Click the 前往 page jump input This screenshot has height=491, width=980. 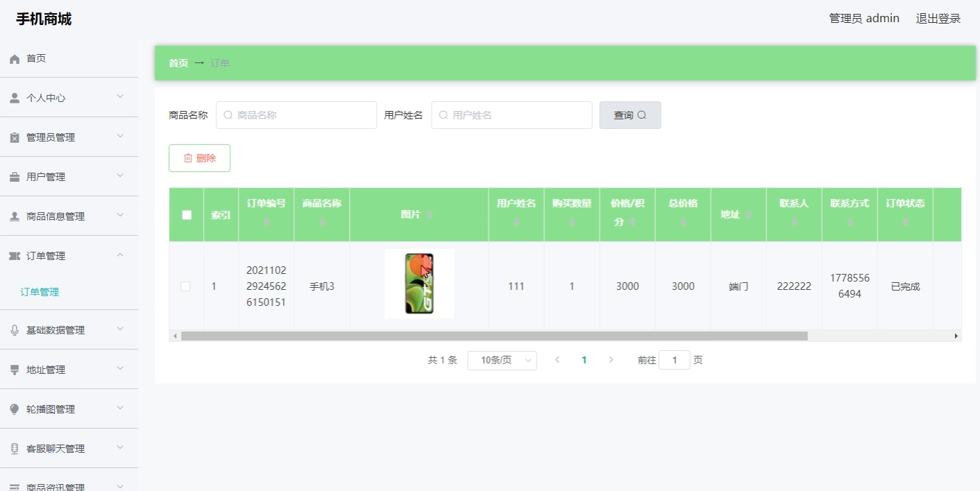pyautogui.click(x=674, y=360)
